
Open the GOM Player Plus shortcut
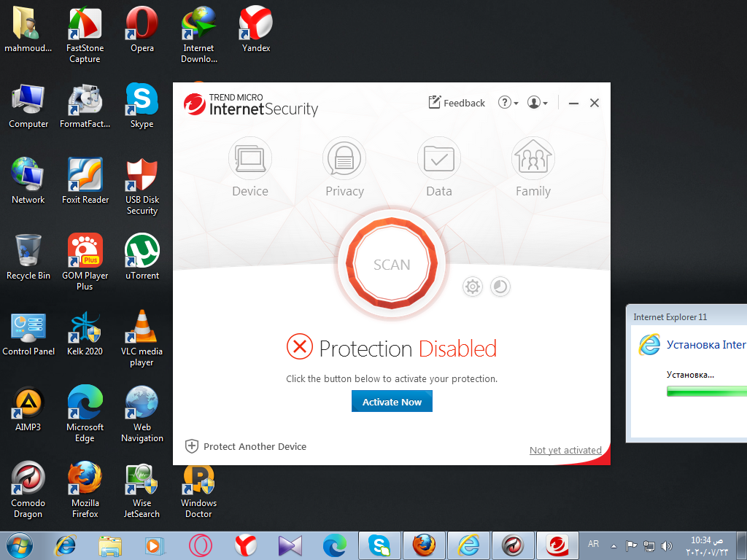pos(85,262)
